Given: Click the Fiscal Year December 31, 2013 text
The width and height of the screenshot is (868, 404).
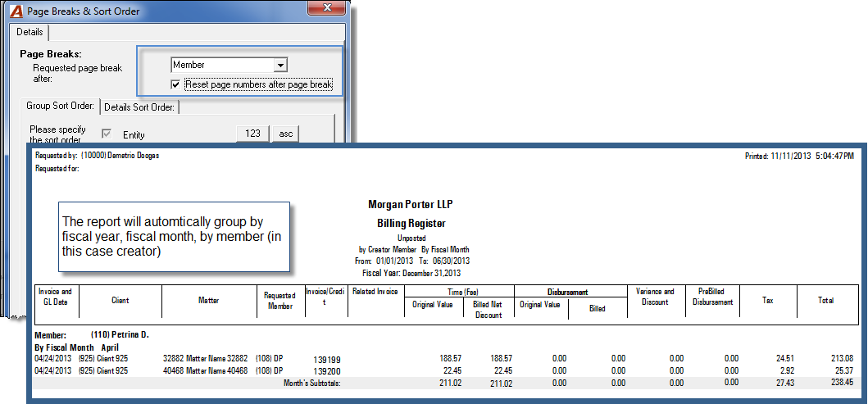Looking at the screenshot, I should point(411,274).
